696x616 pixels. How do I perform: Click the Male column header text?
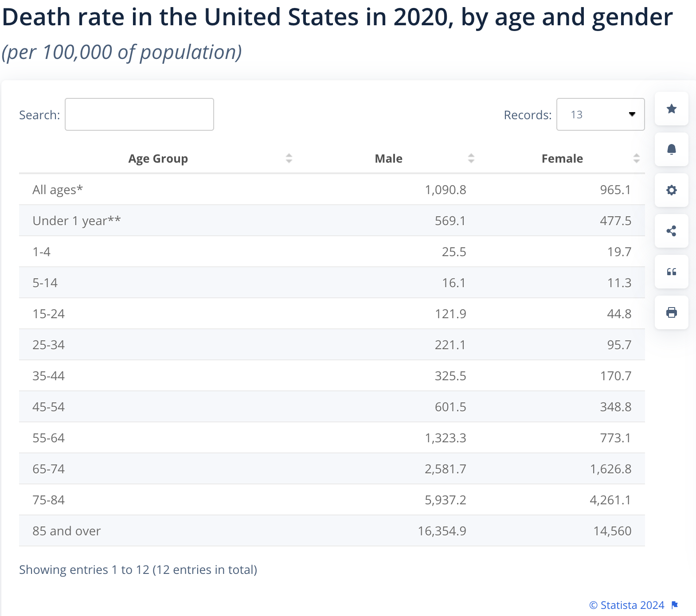[x=388, y=159]
